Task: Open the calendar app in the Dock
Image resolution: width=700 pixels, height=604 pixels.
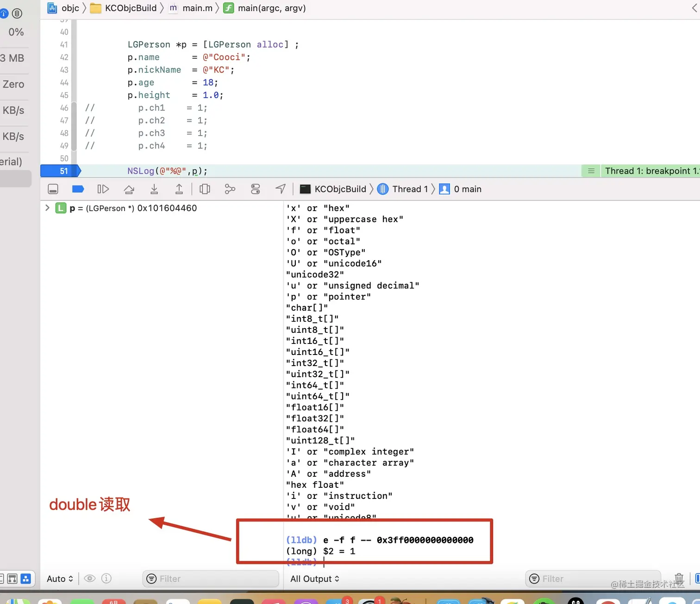Action: pyautogui.click(x=114, y=601)
